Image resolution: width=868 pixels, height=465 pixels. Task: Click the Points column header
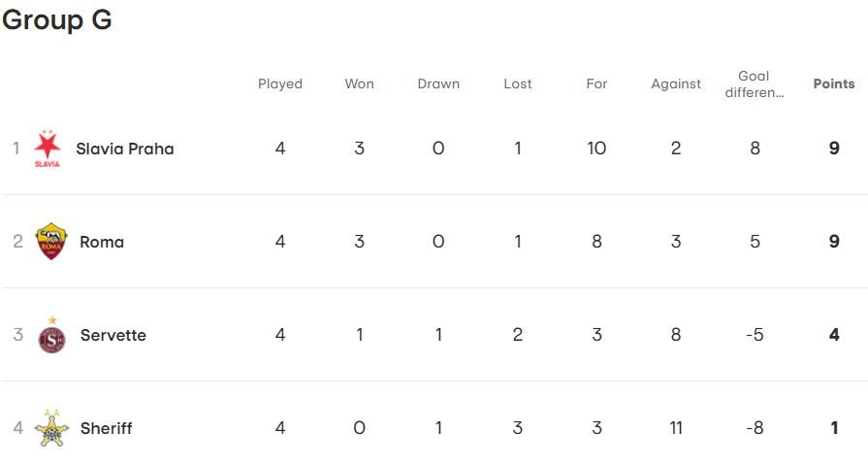pyautogui.click(x=833, y=83)
